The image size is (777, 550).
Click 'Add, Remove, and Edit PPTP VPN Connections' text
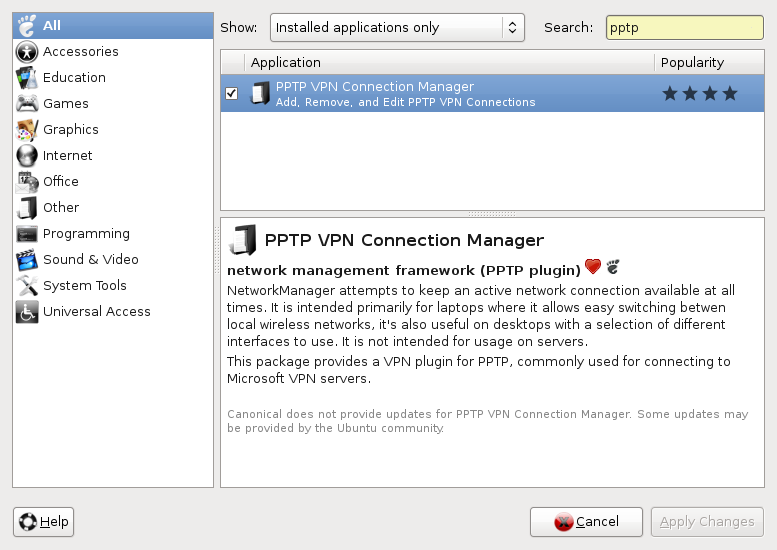405,102
